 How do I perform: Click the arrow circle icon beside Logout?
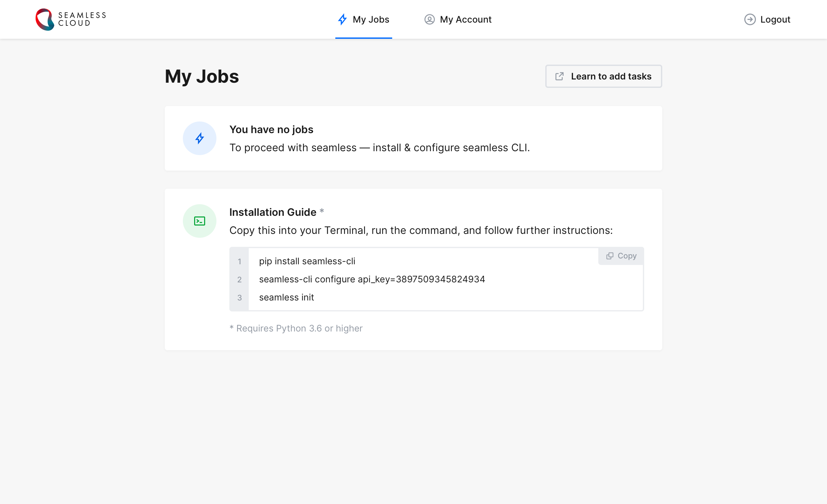pyautogui.click(x=750, y=19)
